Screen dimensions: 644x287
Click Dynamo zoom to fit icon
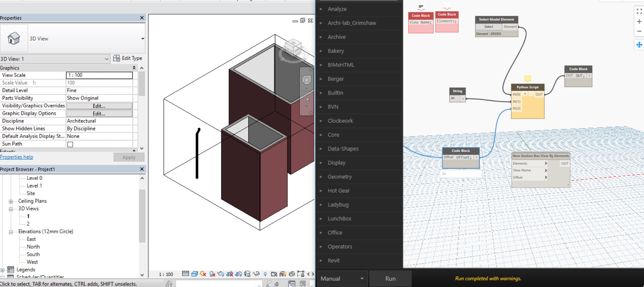[x=639, y=12]
